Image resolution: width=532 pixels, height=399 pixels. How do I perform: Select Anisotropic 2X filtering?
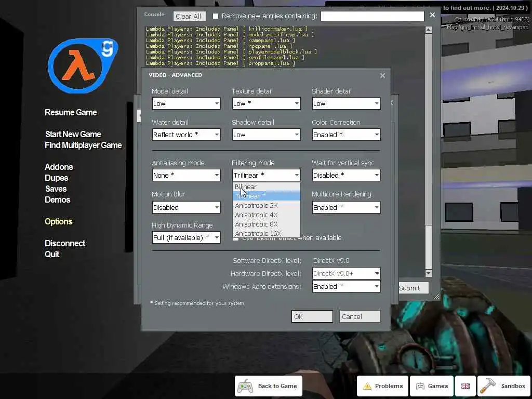click(x=267, y=206)
